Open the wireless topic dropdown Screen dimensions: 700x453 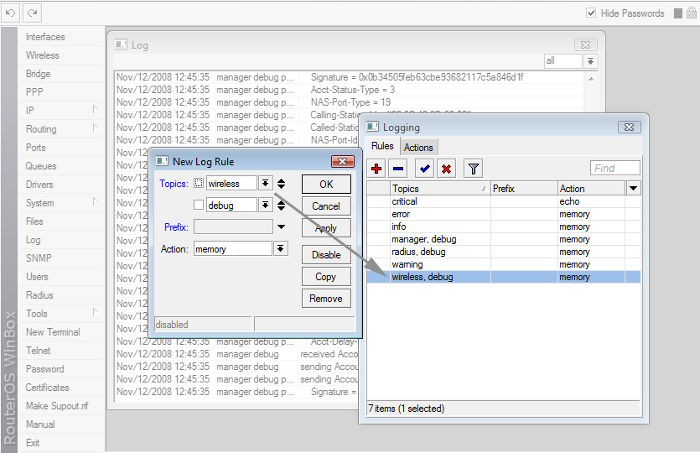(265, 184)
